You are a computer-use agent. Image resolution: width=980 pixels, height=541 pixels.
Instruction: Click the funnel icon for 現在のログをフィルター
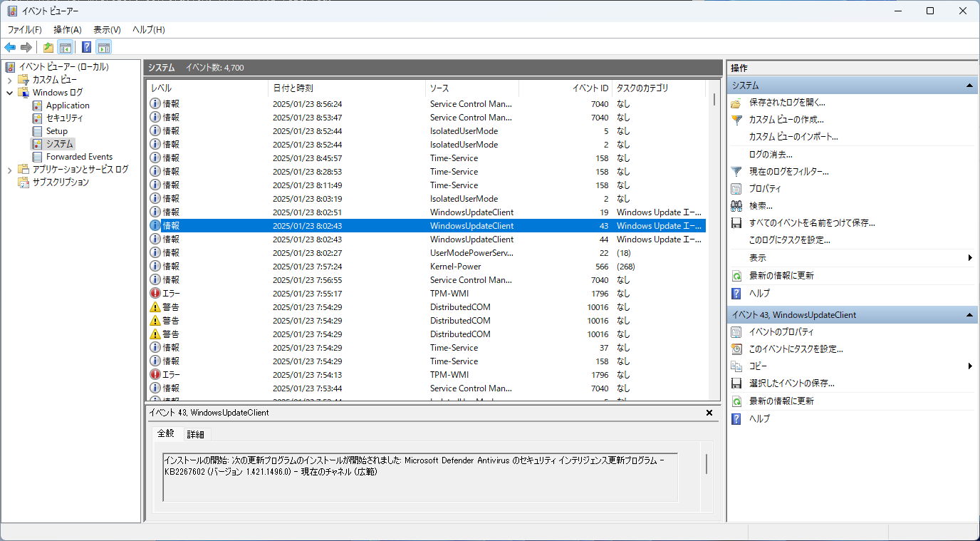click(736, 172)
